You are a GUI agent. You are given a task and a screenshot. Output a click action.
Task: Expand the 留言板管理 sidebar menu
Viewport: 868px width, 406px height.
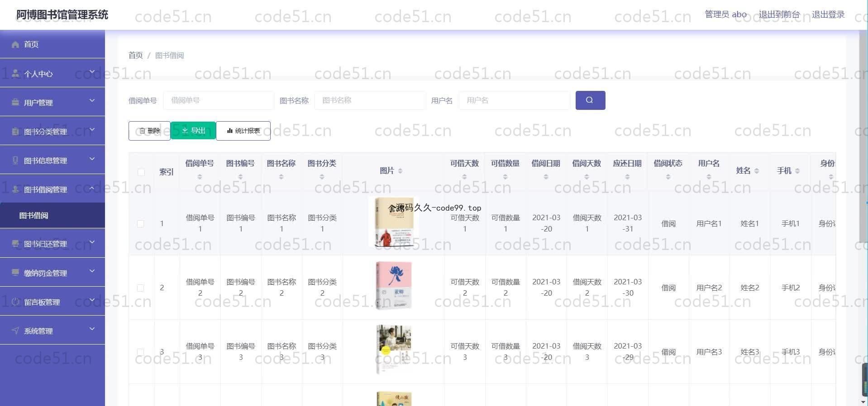(x=92, y=300)
